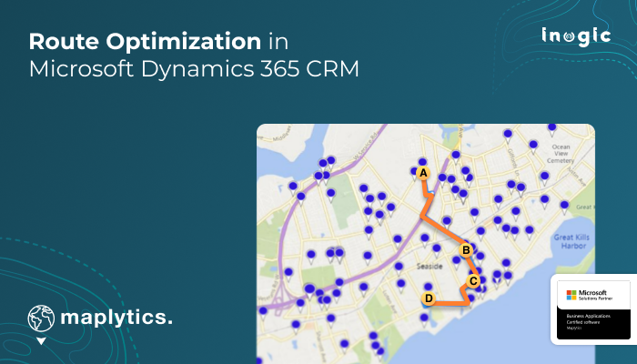
Task: Click the 'Great Kills Harbor' map label
Action: 571,241
